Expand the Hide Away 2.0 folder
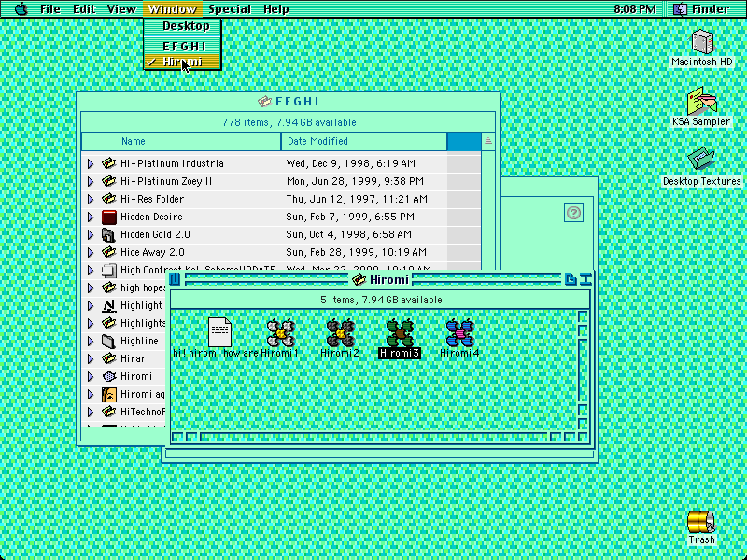Image resolution: width=747 pixels, height=560 pixels. [x=91, y=252]
